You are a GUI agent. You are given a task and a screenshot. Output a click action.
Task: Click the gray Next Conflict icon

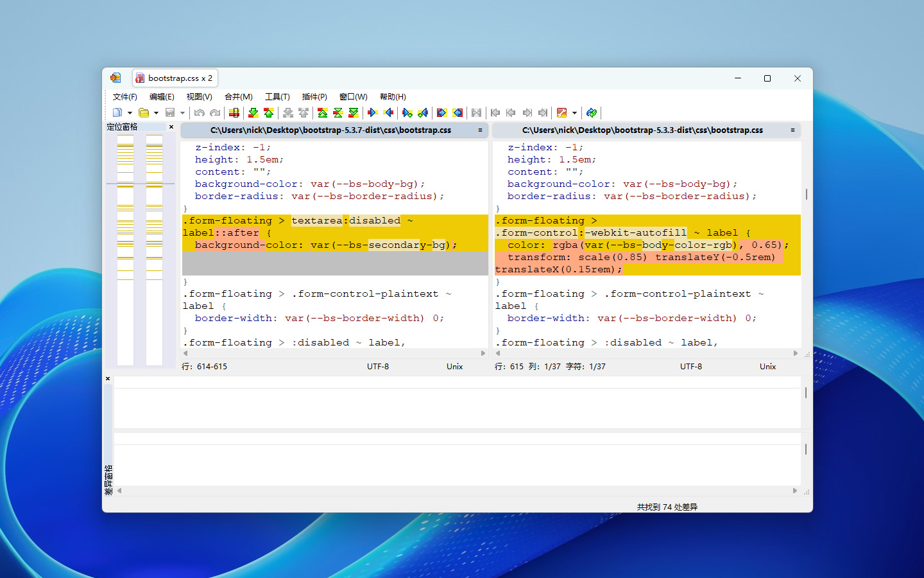[x=288, y=113]
